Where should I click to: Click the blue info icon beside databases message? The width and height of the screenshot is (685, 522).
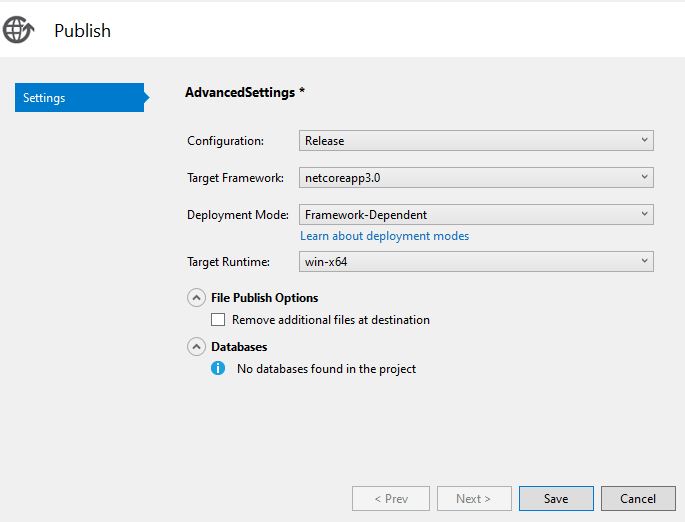[x=218, y=368]
